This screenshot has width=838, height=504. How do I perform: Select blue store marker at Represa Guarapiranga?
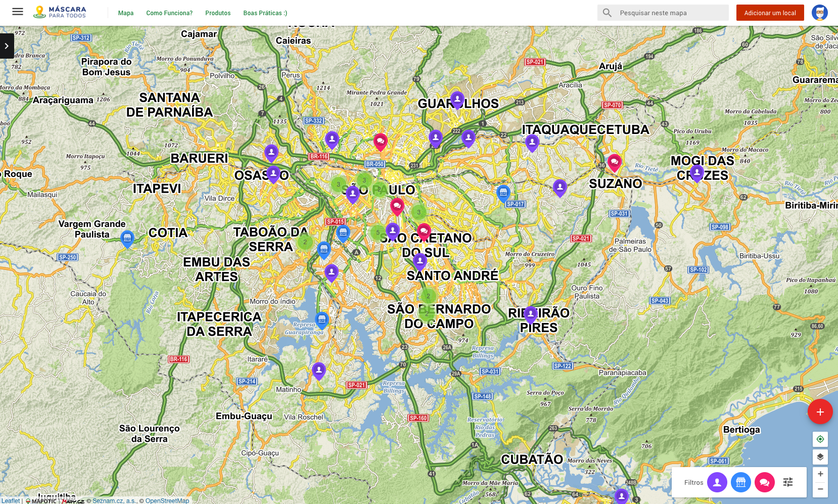tap(322, 320)
